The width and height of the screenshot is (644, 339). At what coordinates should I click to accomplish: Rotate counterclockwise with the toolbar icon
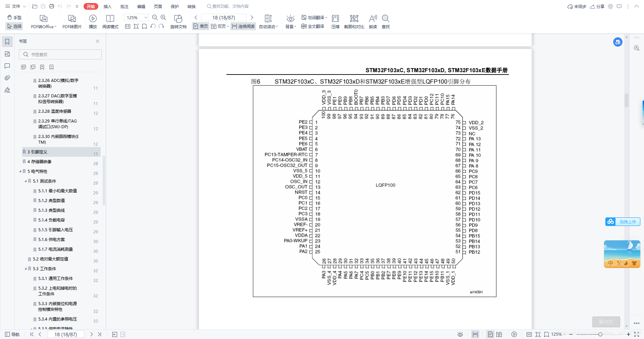tap(153, 26)
